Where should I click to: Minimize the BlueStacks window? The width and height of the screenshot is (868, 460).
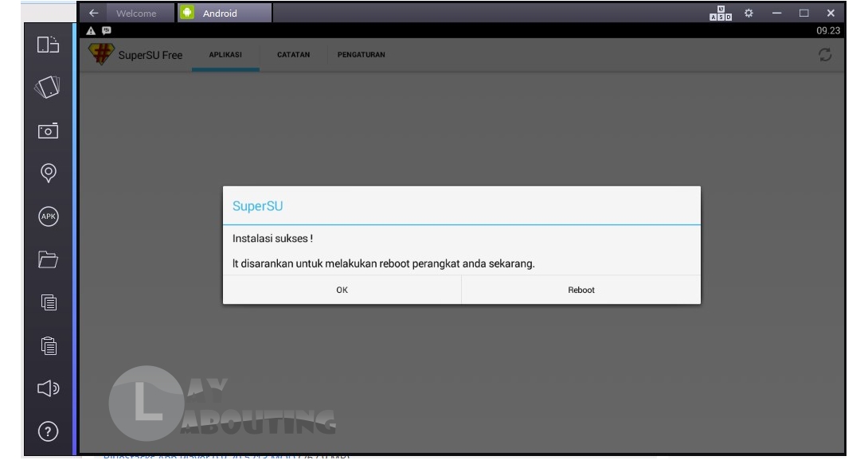776,14
